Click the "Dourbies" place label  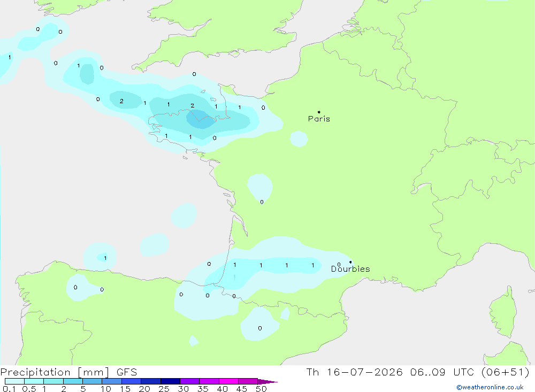click(x=350, y=269)
